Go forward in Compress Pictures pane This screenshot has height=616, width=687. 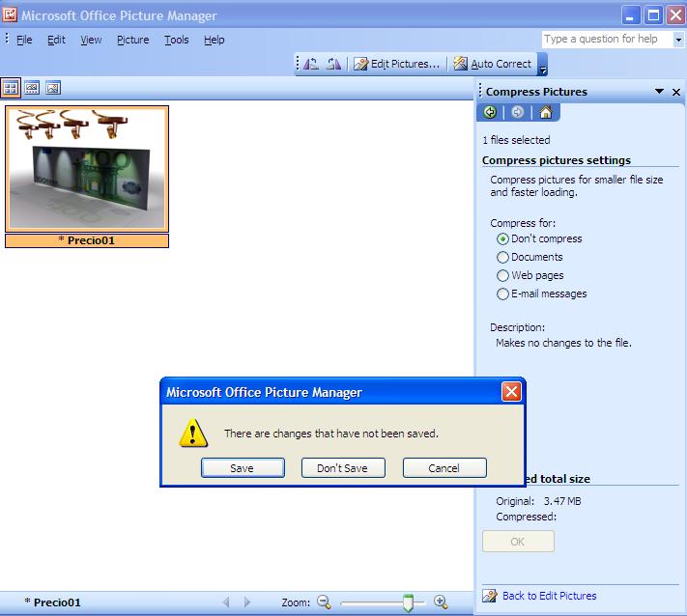pos(518,113)
